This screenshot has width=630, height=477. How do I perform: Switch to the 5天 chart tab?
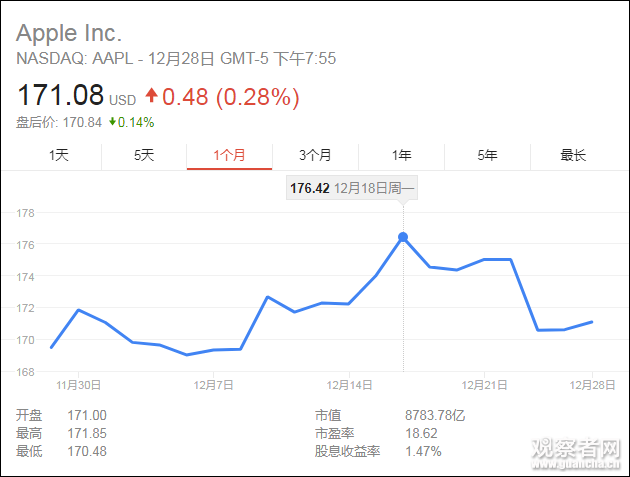coord(144,155)
